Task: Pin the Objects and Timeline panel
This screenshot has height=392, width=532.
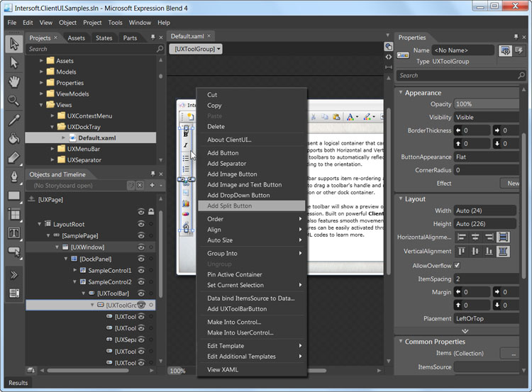Action: tap(153, 174)
